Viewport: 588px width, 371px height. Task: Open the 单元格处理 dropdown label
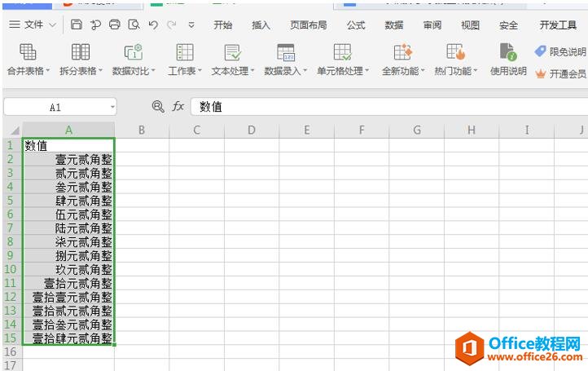click(x=343, y=71)
